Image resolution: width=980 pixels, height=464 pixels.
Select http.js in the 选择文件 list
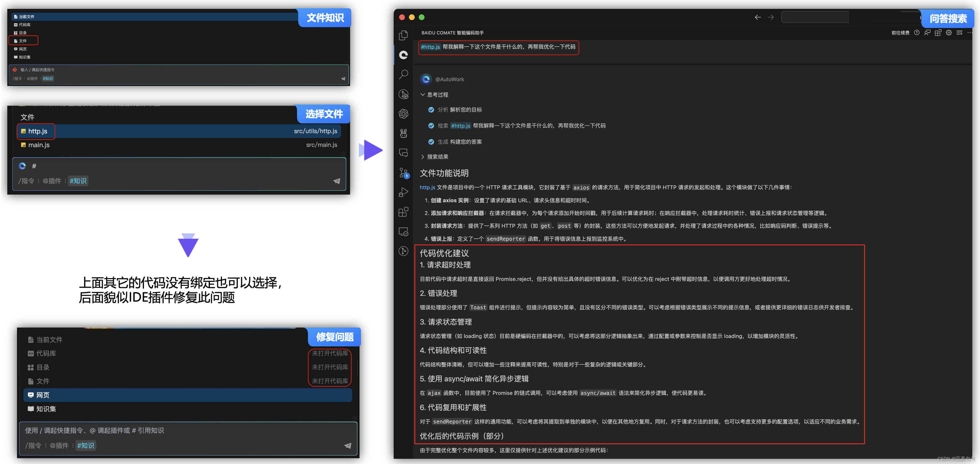tap(179, 131)
